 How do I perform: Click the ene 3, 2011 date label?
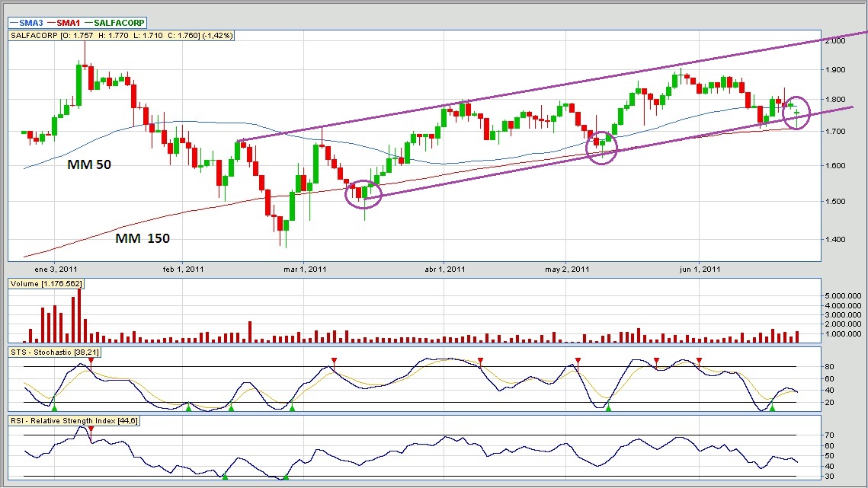56,269
